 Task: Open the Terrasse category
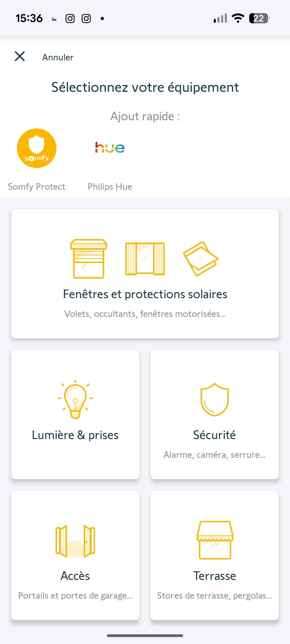tap(215, 576)
